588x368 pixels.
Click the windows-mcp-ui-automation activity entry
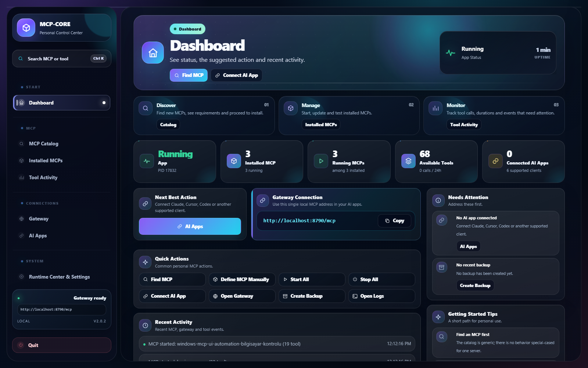pyautogui.click(x=277, y=344)
